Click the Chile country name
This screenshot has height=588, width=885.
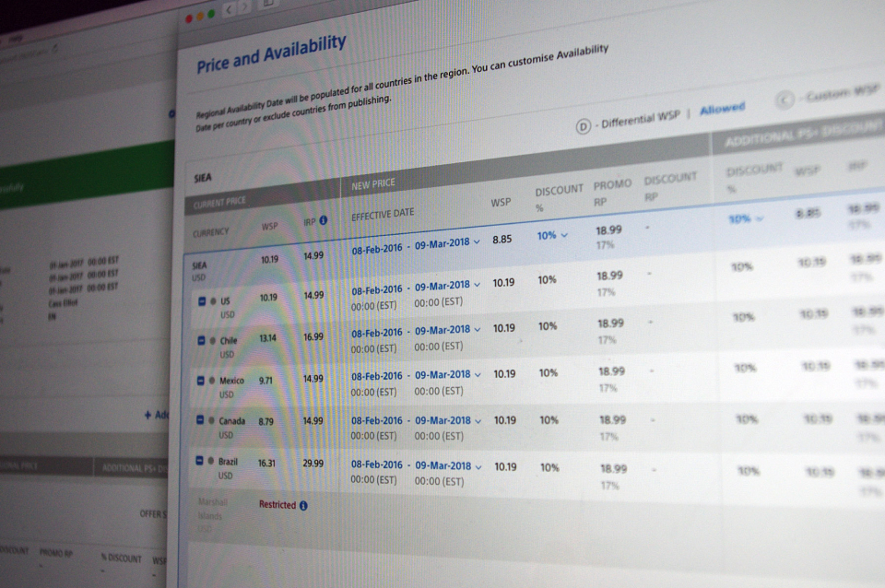229,341
